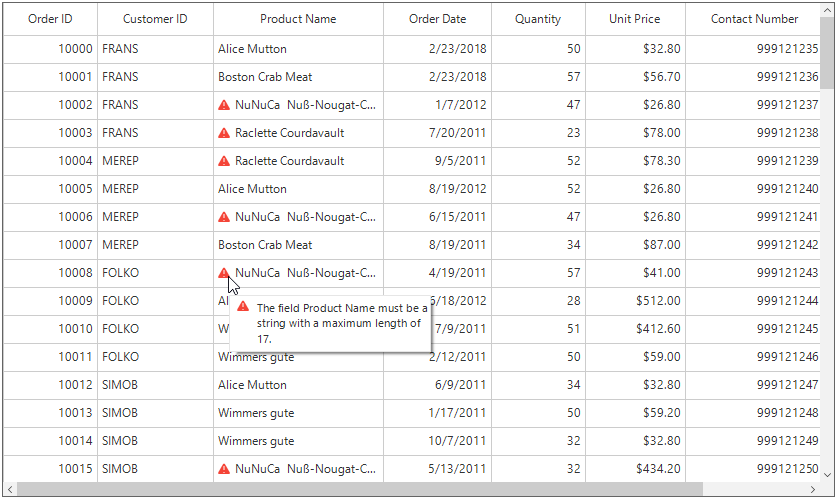
Task: Select Boston Crab Meat in the 10001 row
Action: pyautogui.click(x=298, y=77)
